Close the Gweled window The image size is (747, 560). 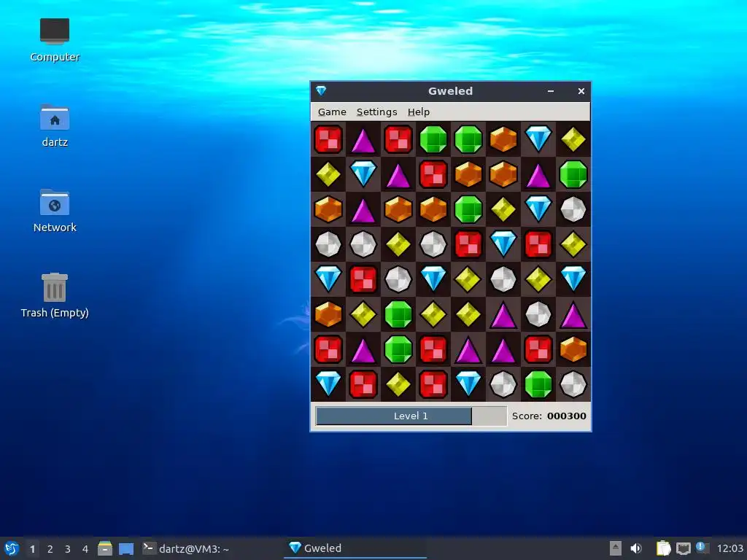pos(581,91)
